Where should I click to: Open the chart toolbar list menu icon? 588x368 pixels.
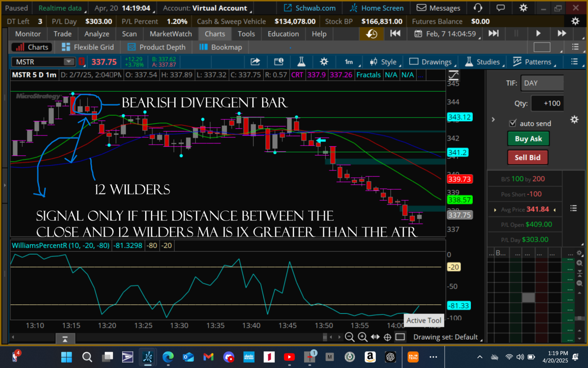[574, 62]
